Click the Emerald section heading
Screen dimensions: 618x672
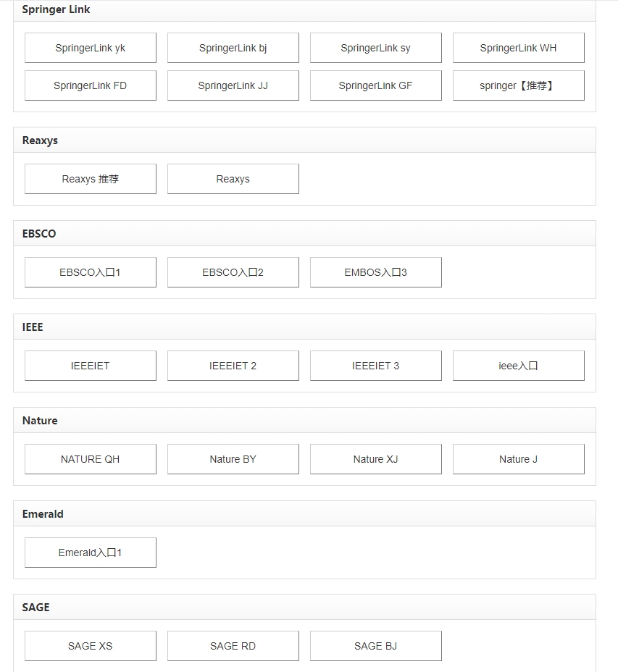coord(43,514)
